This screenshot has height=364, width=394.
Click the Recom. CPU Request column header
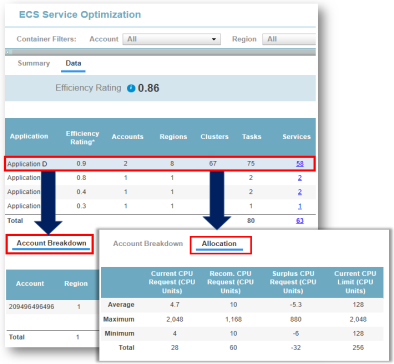[x=230, y=282]
